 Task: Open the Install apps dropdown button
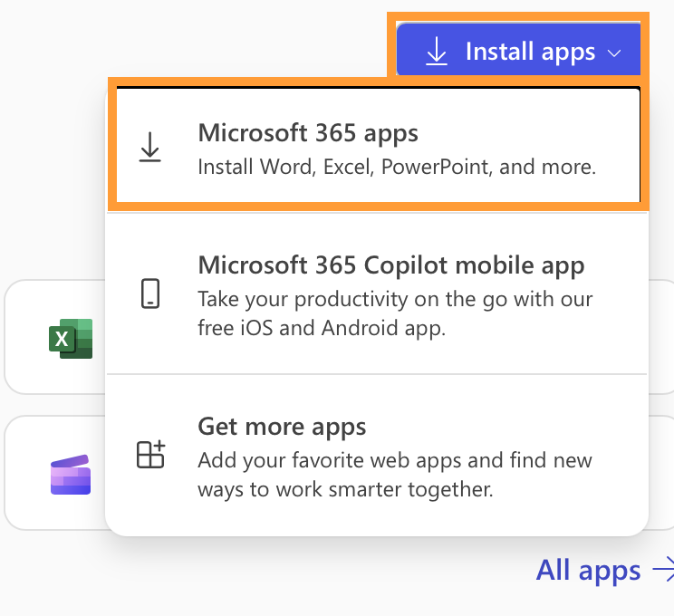tap(518, 49)
